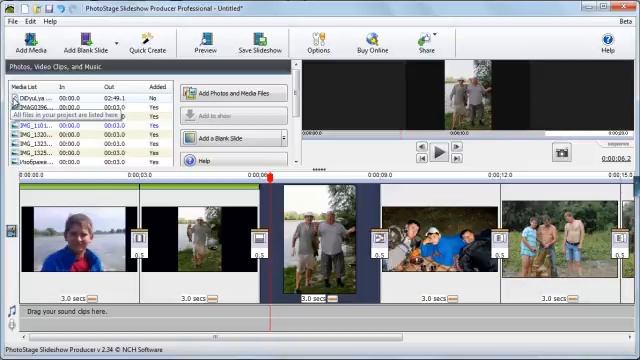Click the new project icon in title bar
640x360 pixels.
25,9
